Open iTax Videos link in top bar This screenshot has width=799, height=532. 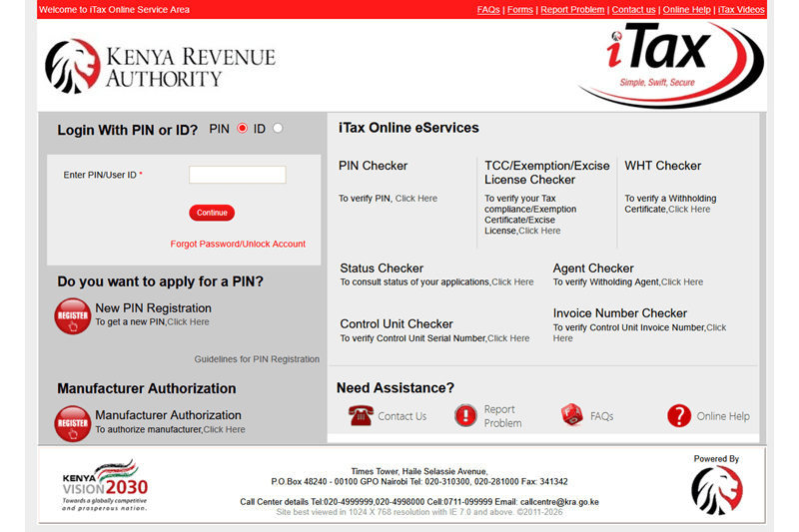[741, 10]
